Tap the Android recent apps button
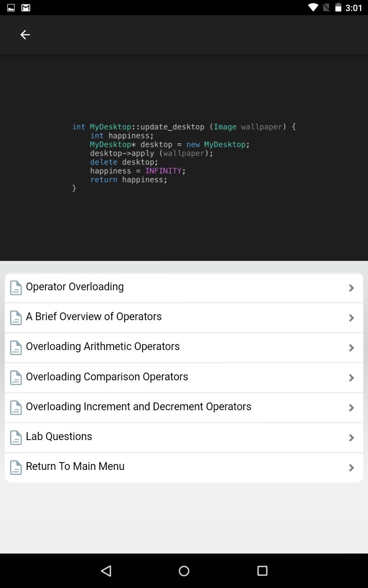 262,571
